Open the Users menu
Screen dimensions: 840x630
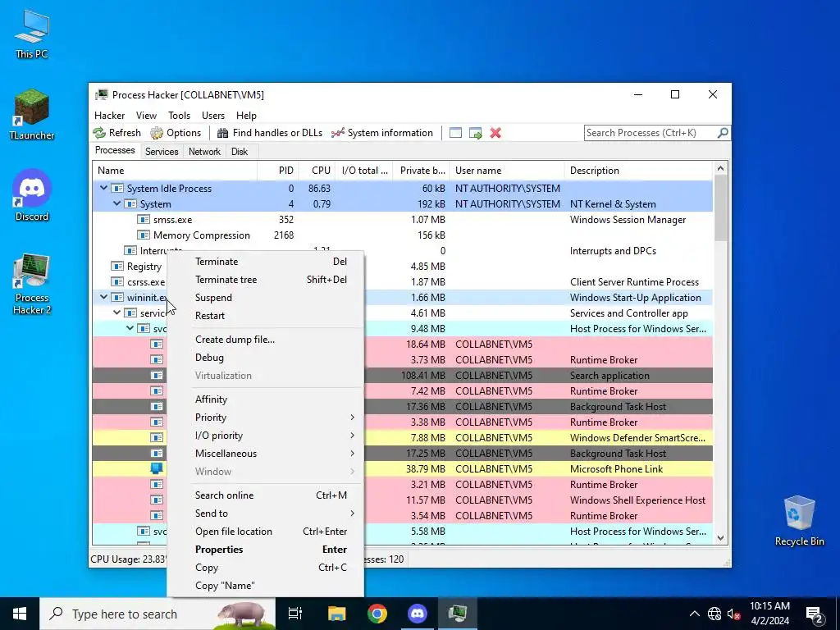click(213, 115)
